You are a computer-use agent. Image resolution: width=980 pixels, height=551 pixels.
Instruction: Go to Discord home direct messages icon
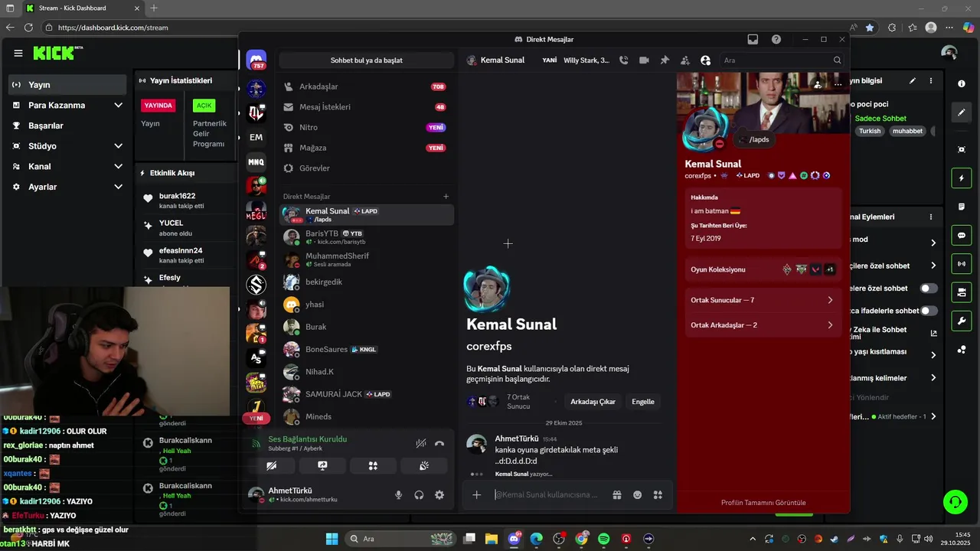point(256,60)
